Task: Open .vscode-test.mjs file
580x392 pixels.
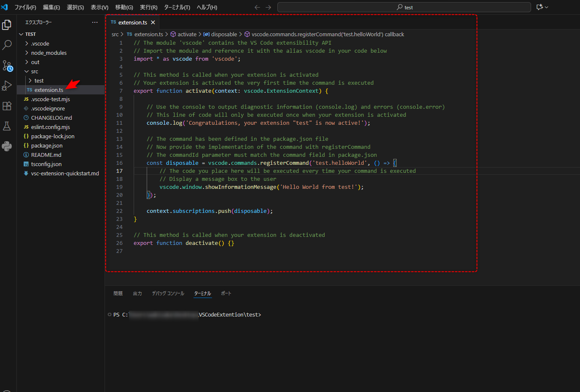Action: 61,99
